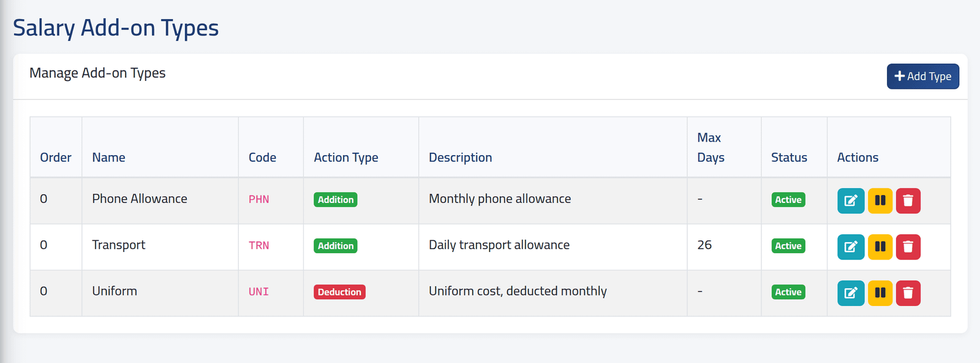Image resolution: width=980 pixels, height=363 pixels.
Task: Click Addition badge in Phone Allowance row
Action: 336,199
